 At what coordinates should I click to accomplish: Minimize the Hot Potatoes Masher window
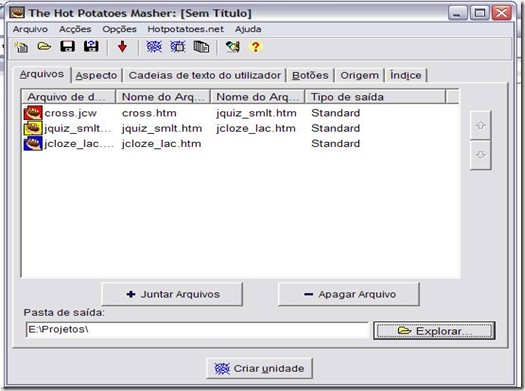click(x=457, y=13)
